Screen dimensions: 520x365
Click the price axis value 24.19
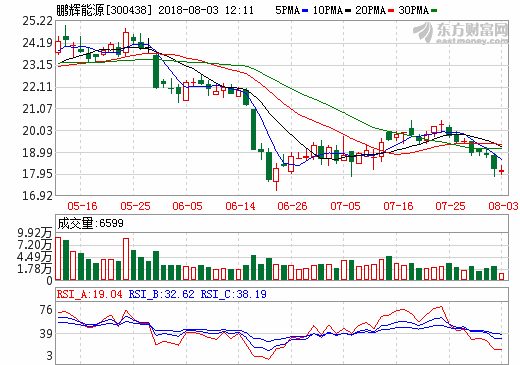37,43
